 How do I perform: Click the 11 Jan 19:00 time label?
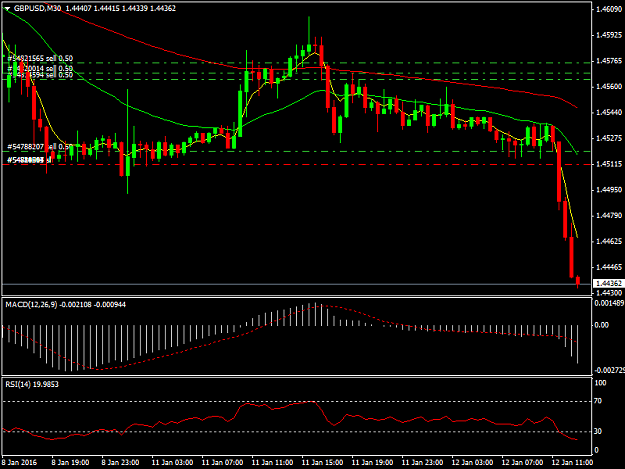click(x=372, y=463)
